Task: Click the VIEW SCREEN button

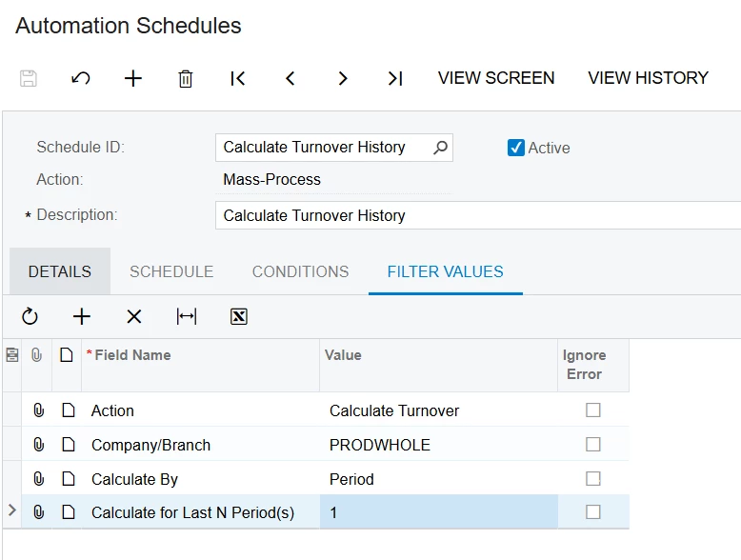Action: click(496, 78)
